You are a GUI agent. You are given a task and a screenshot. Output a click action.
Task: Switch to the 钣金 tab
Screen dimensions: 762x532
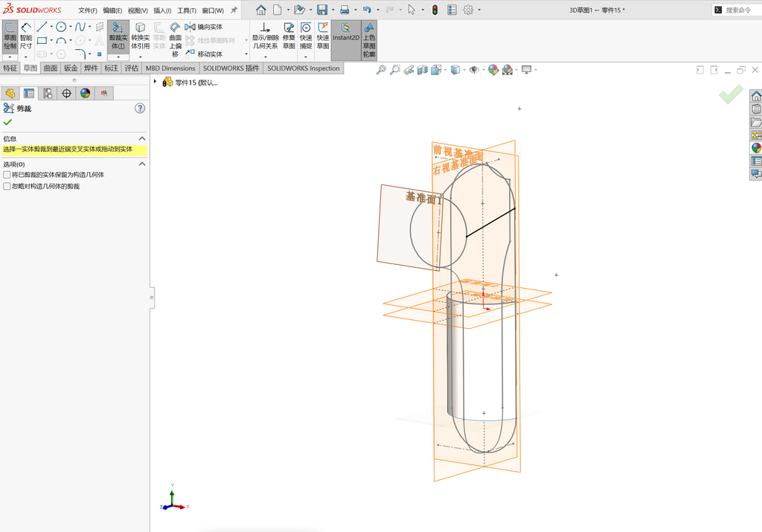[71, 68]
